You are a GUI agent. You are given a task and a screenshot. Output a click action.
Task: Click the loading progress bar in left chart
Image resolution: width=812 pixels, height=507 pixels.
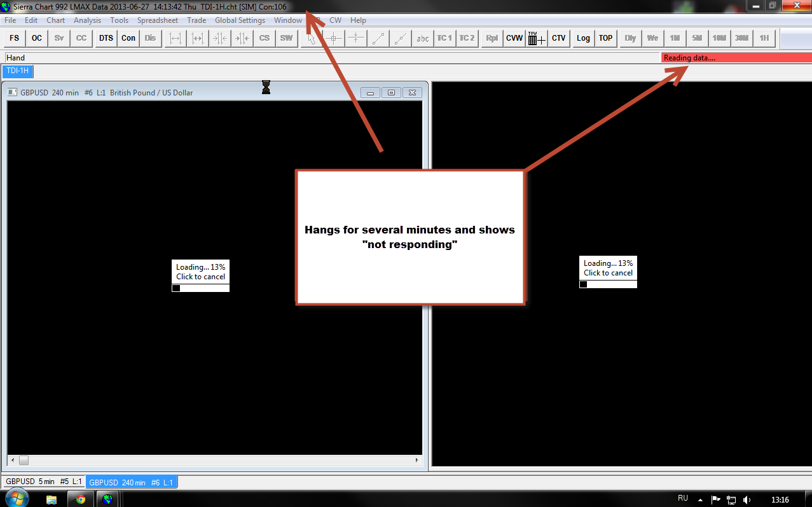pos(200,288)
